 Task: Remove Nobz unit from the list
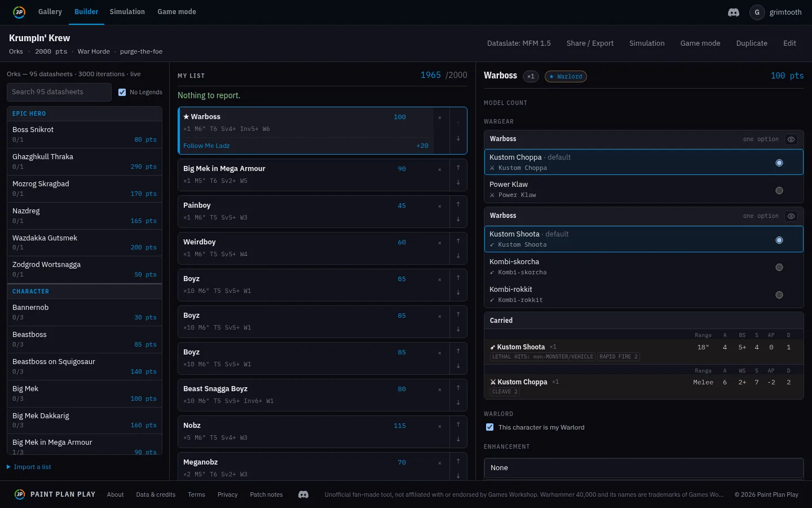click(x=440, y=426)
